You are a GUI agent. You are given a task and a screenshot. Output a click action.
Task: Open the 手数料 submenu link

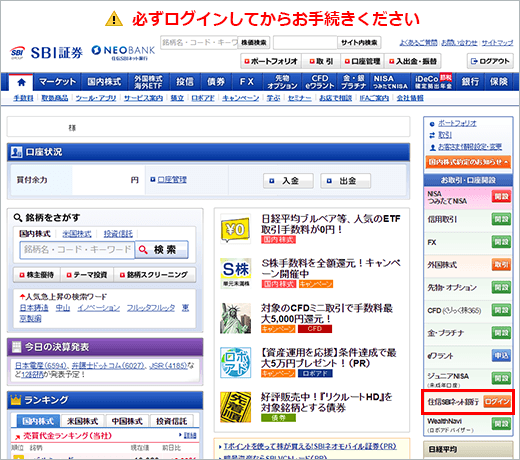point(23,98)
